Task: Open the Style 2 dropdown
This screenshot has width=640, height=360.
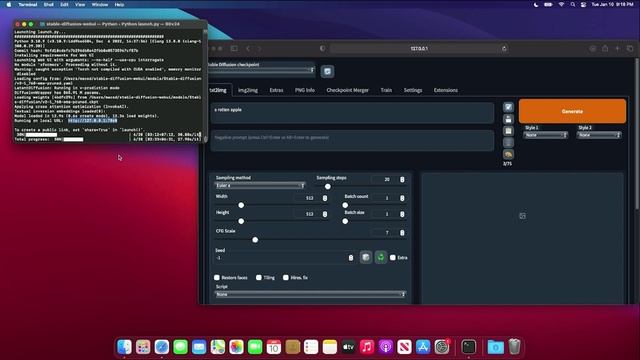Action: pos(599,135)
